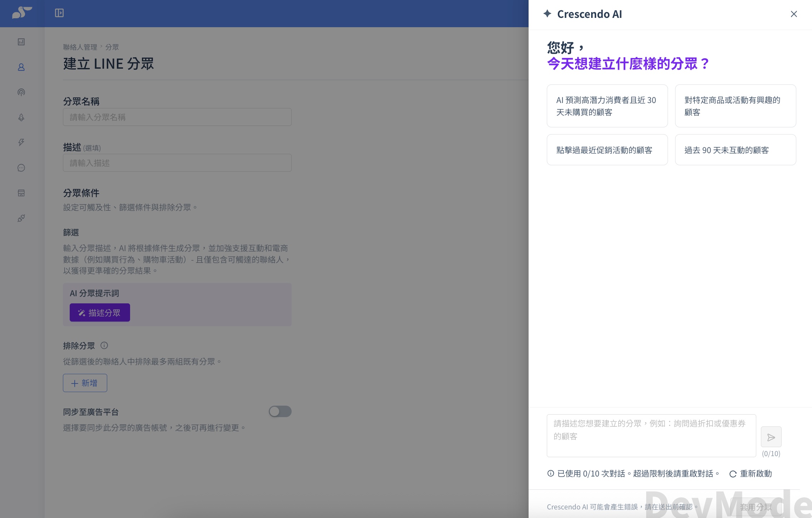
Task: Focus the 分眾名稱 input field
Action: (x=177, y=117)
